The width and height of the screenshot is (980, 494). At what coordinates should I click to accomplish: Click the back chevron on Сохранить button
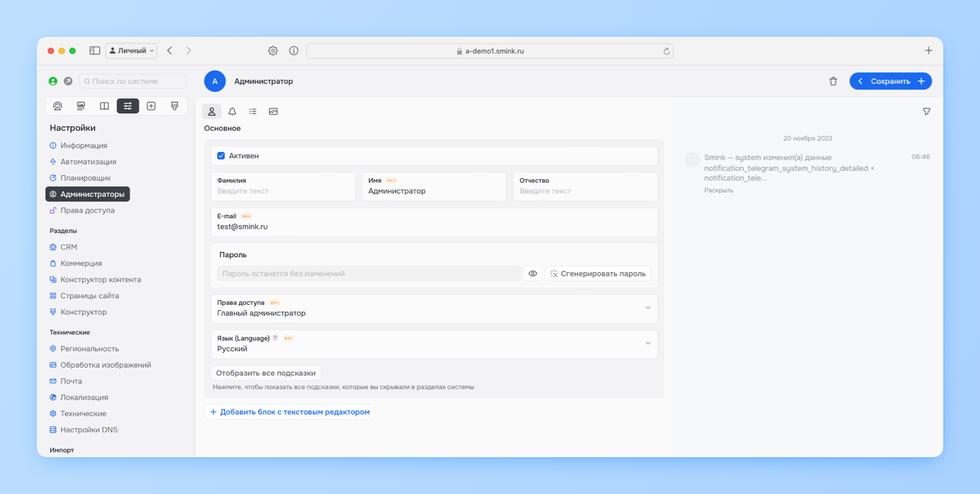point(860,81)
